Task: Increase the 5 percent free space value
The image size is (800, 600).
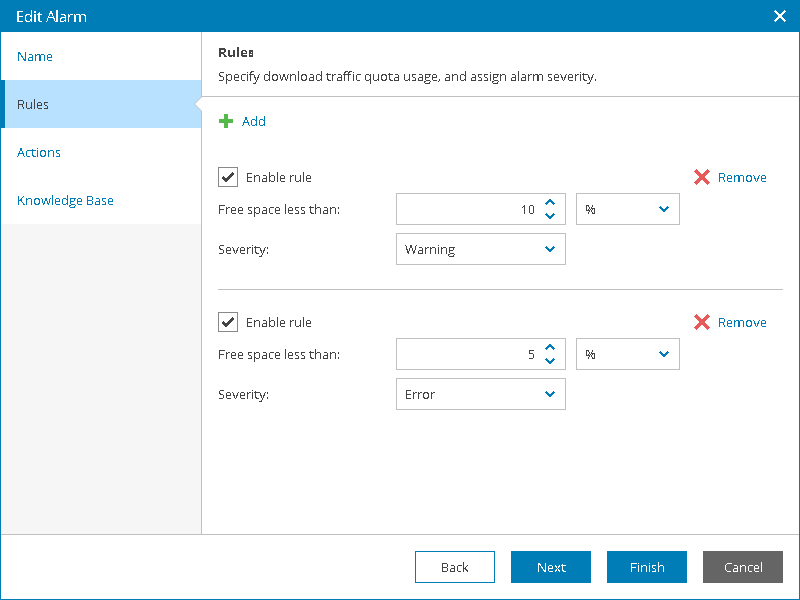Action: tap(550, 347)
